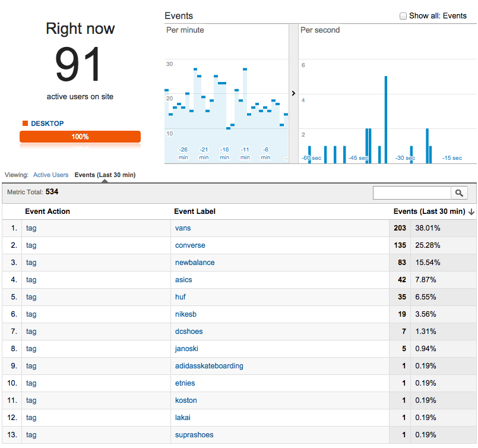Click the 91 active users number
The height and width of the screenshot is (448, 478).
click(x=78, y=64)
